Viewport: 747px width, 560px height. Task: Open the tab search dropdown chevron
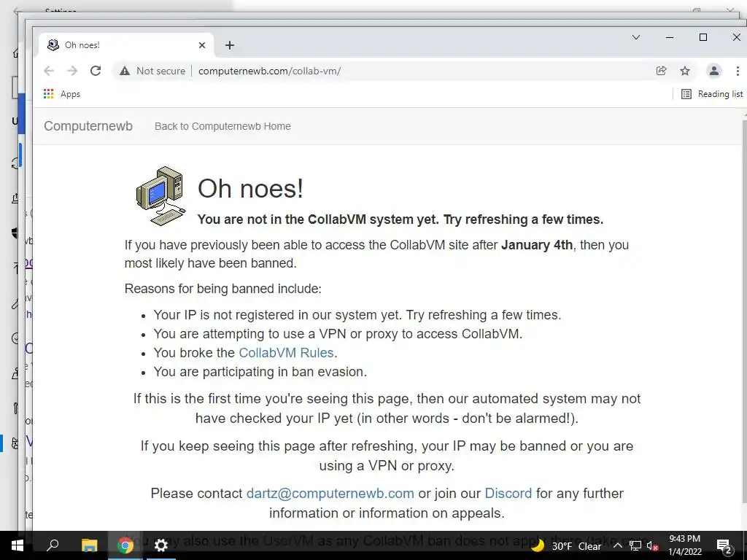pyautogui.click(x=636, y=37)
